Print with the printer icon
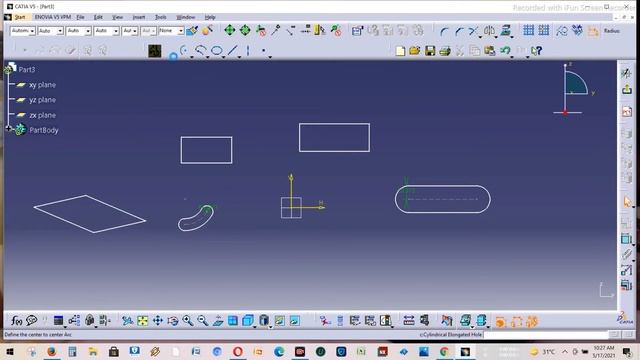Screen dimensions: 640x360 click(x=445, y=51)
